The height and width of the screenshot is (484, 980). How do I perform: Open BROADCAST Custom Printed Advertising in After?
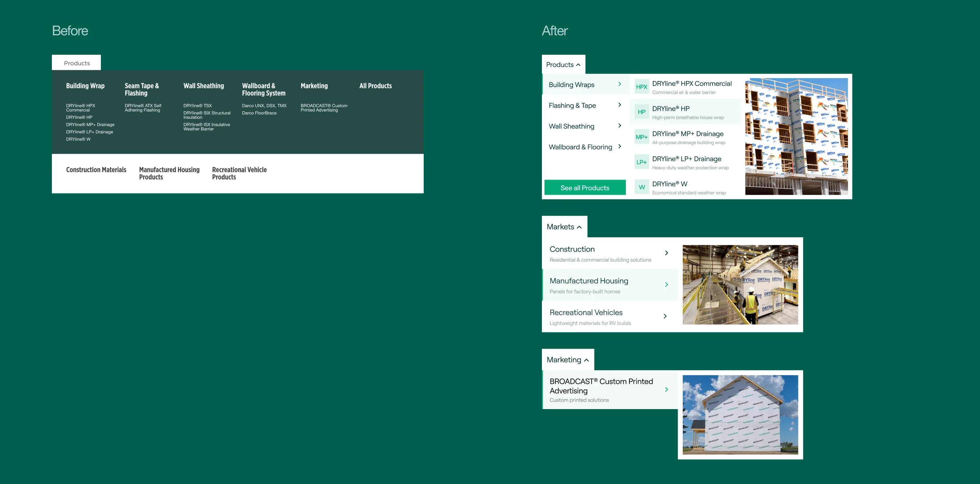pos(610,390)
